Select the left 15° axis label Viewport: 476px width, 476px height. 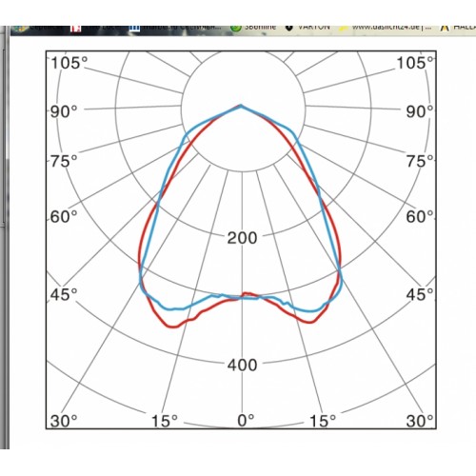pyautogui.click(x=165, y=422)
